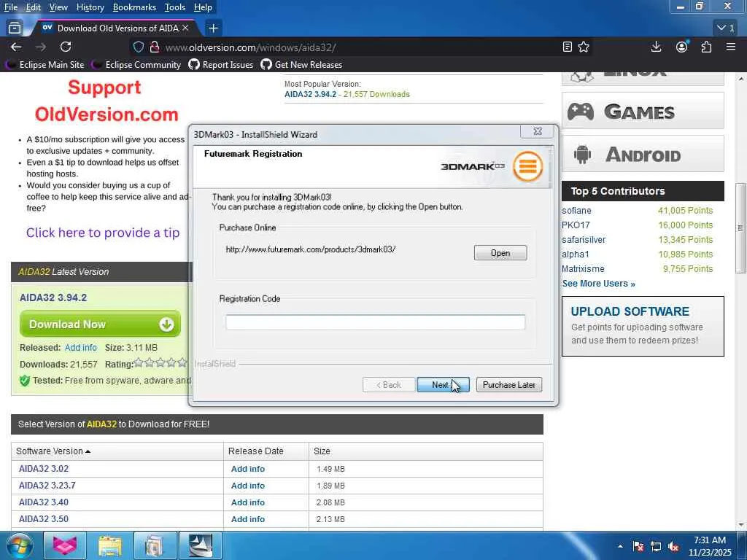
Task: Click Purchase Later button
Action: pos(508,385)
